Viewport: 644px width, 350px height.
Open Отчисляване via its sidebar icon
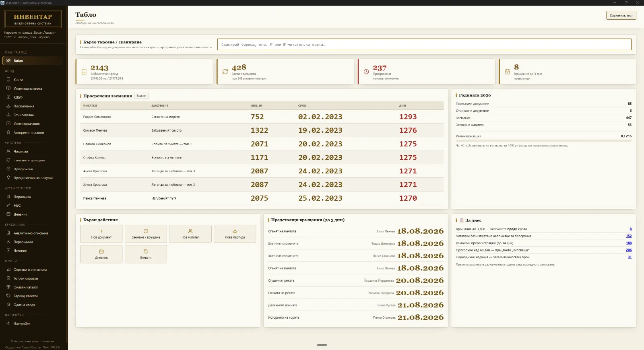pos(8,115)
